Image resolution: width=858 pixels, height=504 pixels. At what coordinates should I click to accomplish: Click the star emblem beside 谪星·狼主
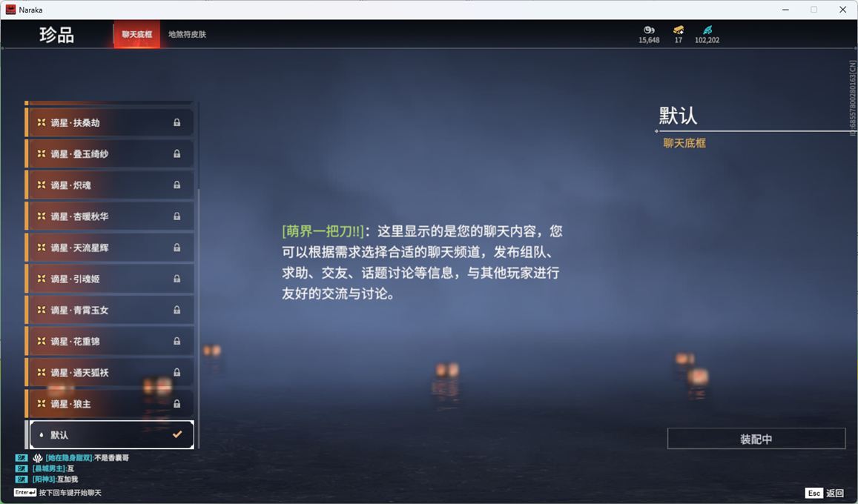(41, 403)
